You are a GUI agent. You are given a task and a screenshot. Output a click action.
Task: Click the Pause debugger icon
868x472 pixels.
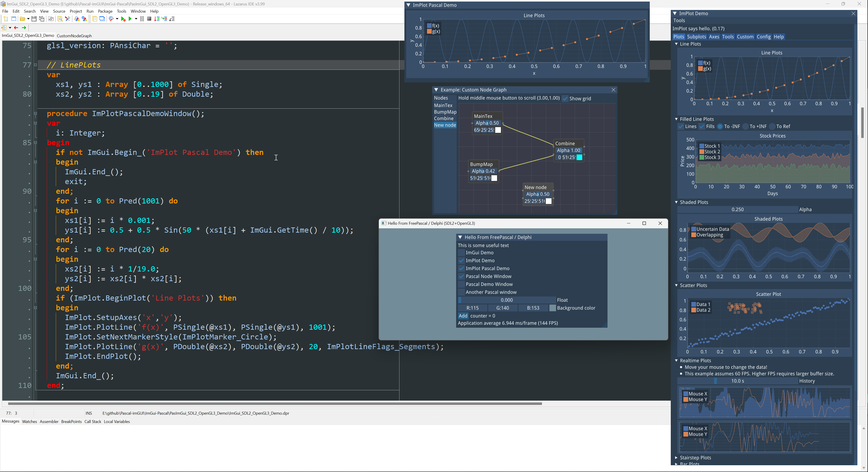tap(142, 19)
